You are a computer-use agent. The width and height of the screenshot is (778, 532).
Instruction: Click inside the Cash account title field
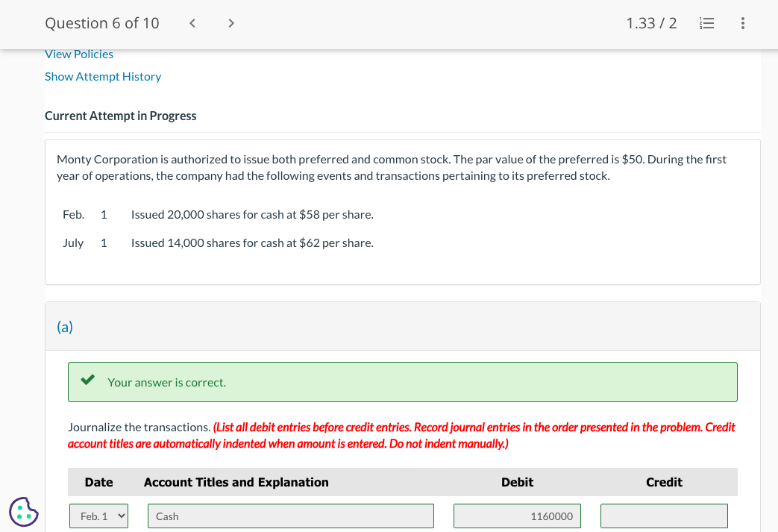pyautogui.click(x=291, y=515)
